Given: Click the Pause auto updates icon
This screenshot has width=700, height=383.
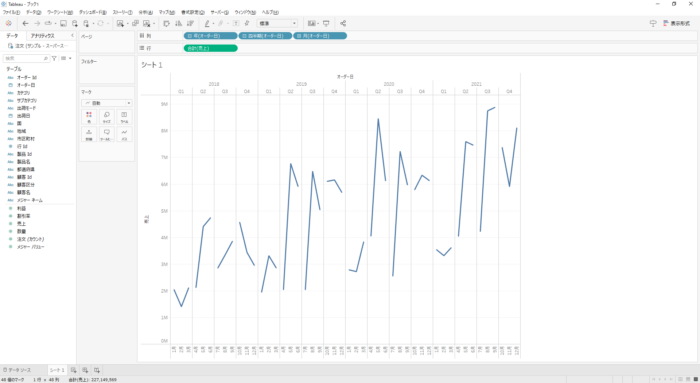Looking at the screenshot, I should coord(86,23).
